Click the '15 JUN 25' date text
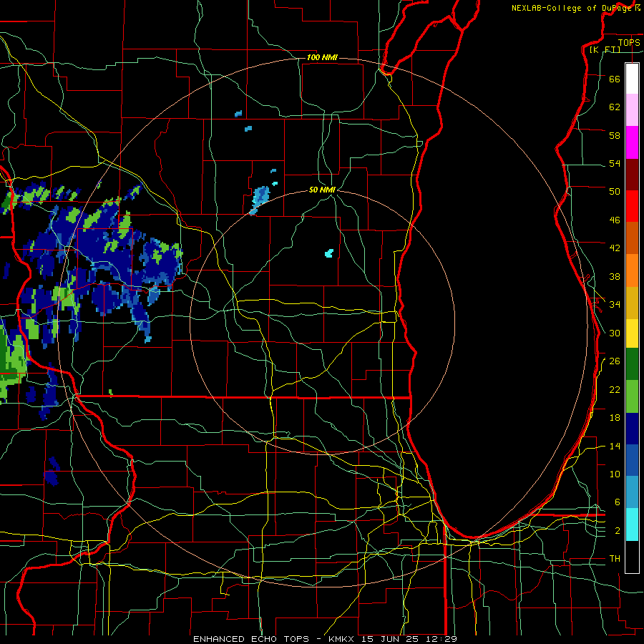 [389, 639]
